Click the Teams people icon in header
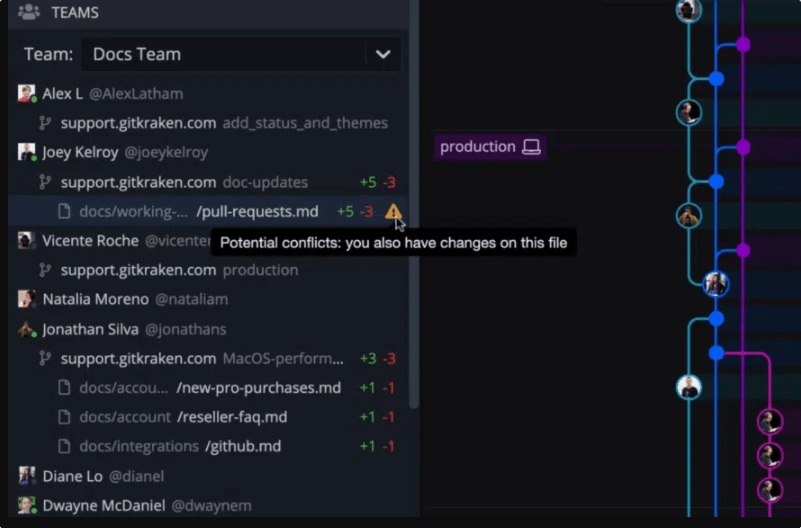 (29, 13)
